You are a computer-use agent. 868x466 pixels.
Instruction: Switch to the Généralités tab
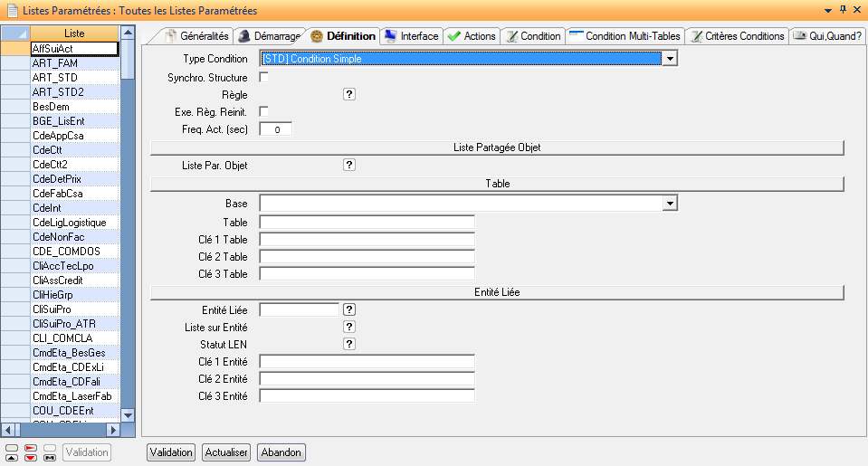196,36
